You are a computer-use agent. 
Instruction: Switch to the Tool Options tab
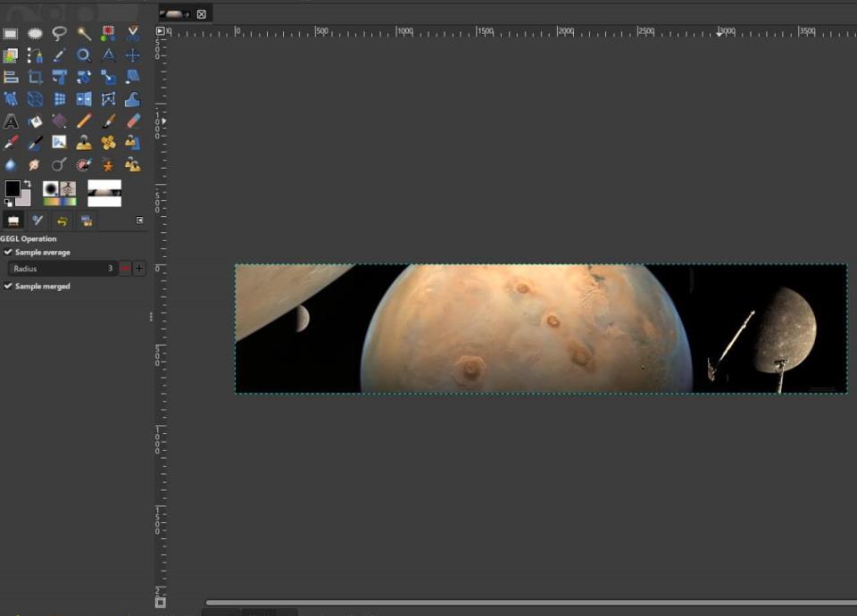(13, 220)
